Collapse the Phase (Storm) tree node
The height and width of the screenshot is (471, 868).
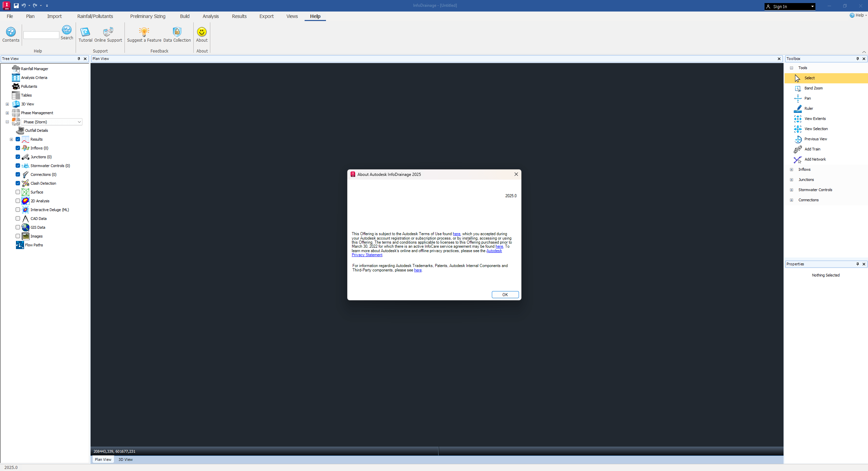7,122
